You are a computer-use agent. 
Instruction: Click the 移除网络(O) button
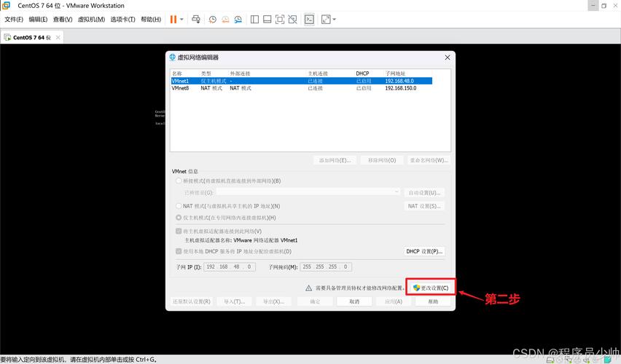point(382,160)
